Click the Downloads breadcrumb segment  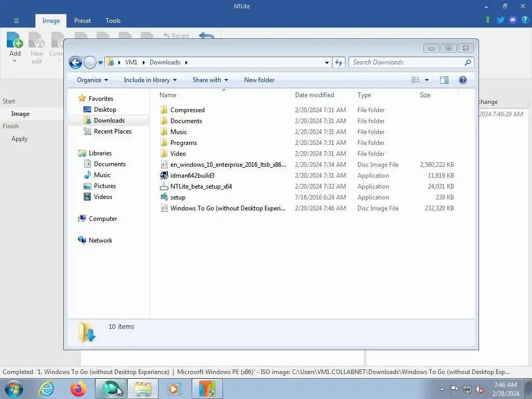click(x=165, y=62)
